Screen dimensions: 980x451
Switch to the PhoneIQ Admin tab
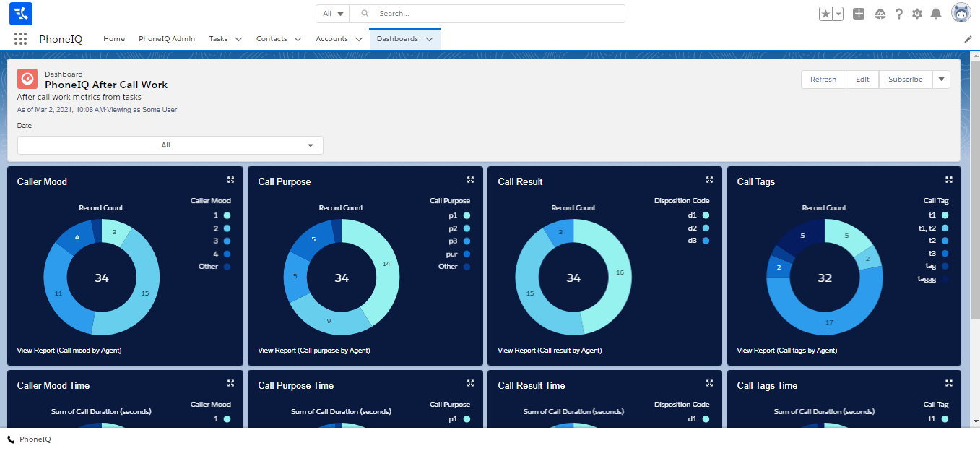(167, 39)
